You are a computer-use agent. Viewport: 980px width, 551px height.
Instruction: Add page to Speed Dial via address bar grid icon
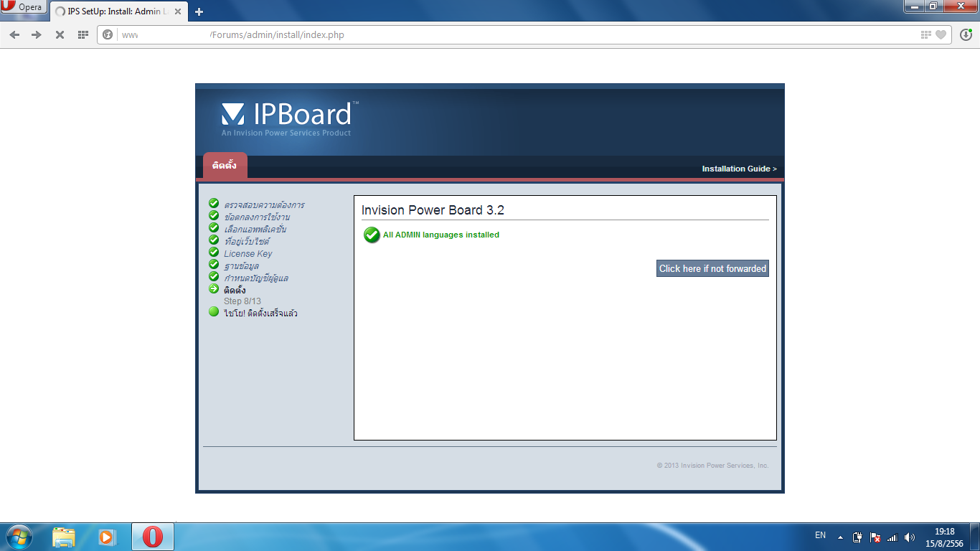(x=926, y=34)
